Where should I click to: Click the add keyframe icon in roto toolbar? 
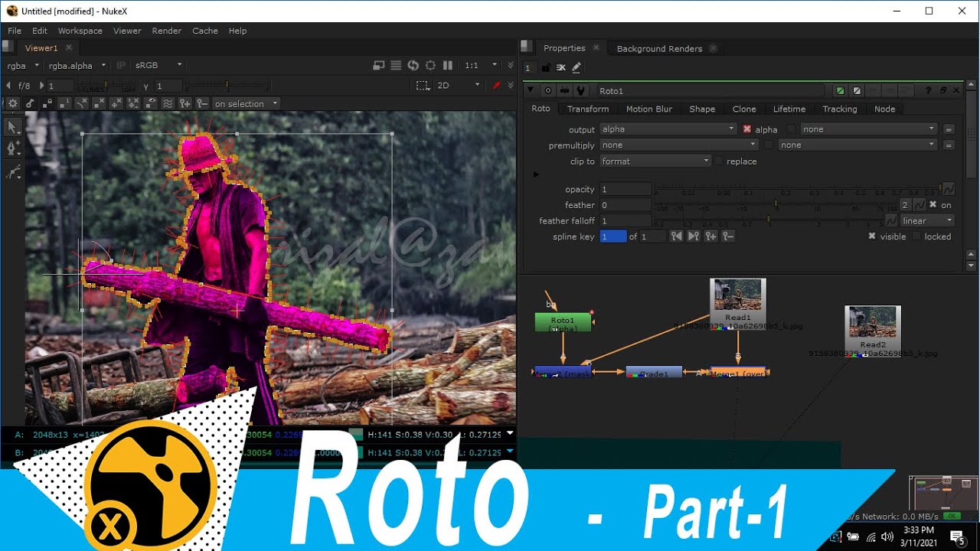(185, 103)
